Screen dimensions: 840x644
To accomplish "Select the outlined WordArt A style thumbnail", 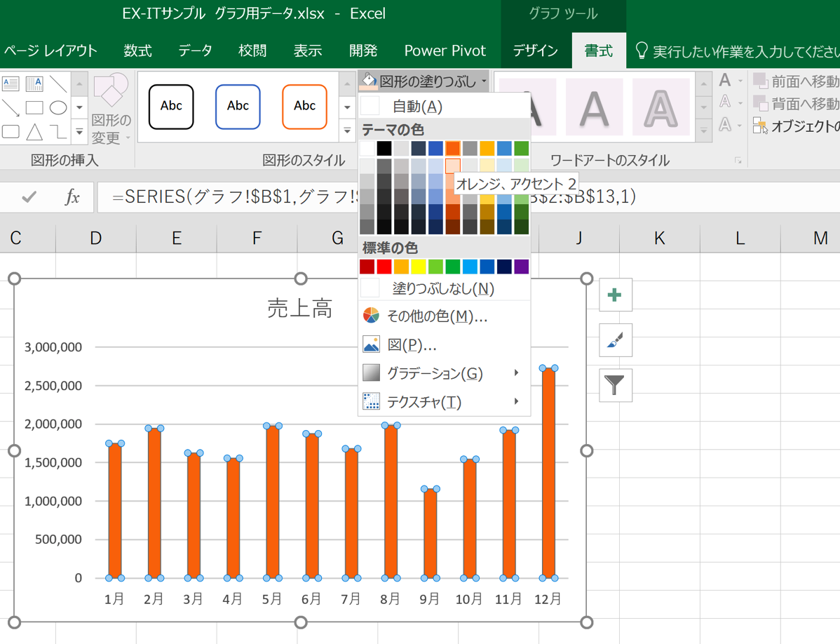I will point(661,107).
